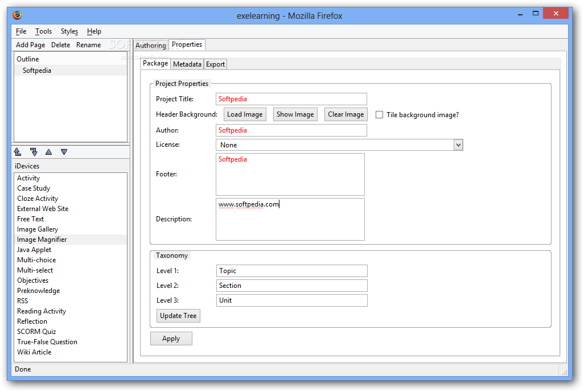
Task: Move node down with the triangle icon
Action: (64, 152)
